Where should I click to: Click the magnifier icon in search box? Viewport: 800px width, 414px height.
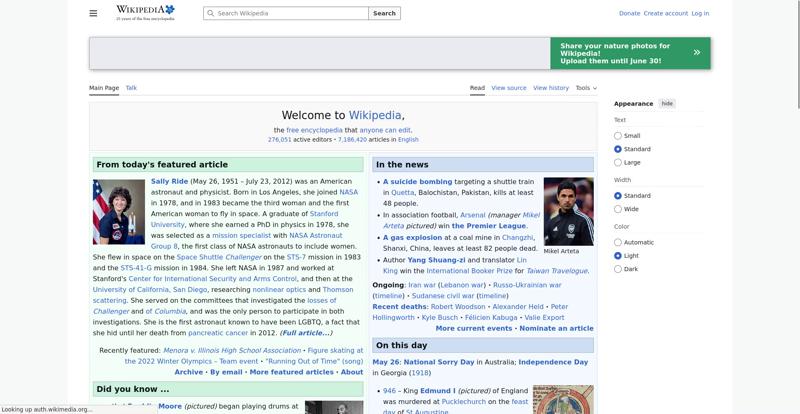coord(210,13)
